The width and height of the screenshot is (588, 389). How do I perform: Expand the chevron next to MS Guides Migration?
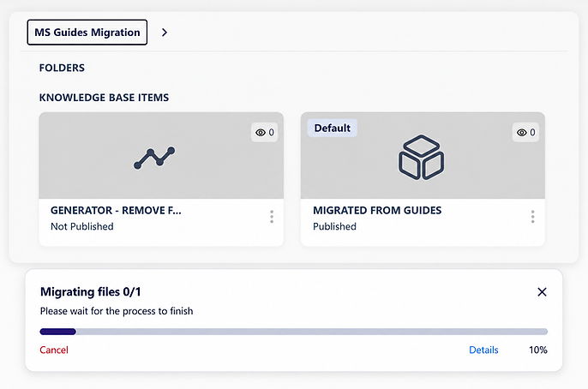pyautogui.click(x=165, y=33)
